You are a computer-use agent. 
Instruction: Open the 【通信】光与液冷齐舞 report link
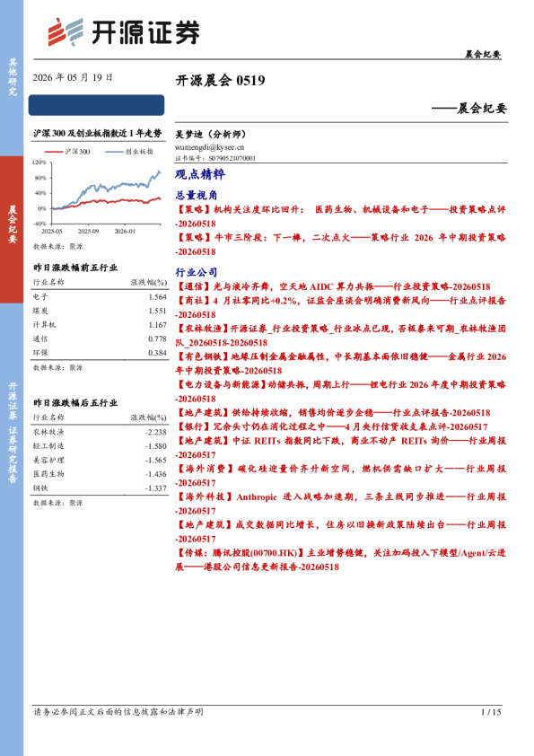click(333, 286)
